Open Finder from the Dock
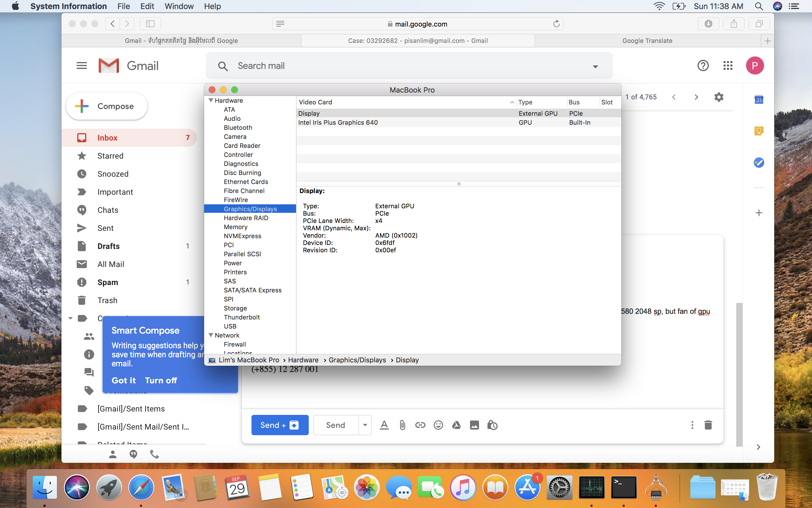Screen dimensions: 812x508 (45, 487)
